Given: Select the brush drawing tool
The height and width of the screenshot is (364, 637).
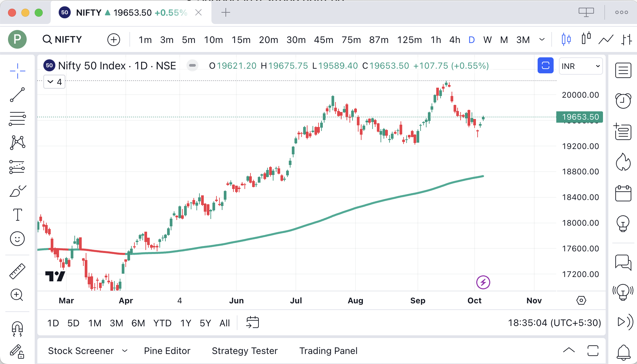Looking at the screenshot, I should pos(17,191).
